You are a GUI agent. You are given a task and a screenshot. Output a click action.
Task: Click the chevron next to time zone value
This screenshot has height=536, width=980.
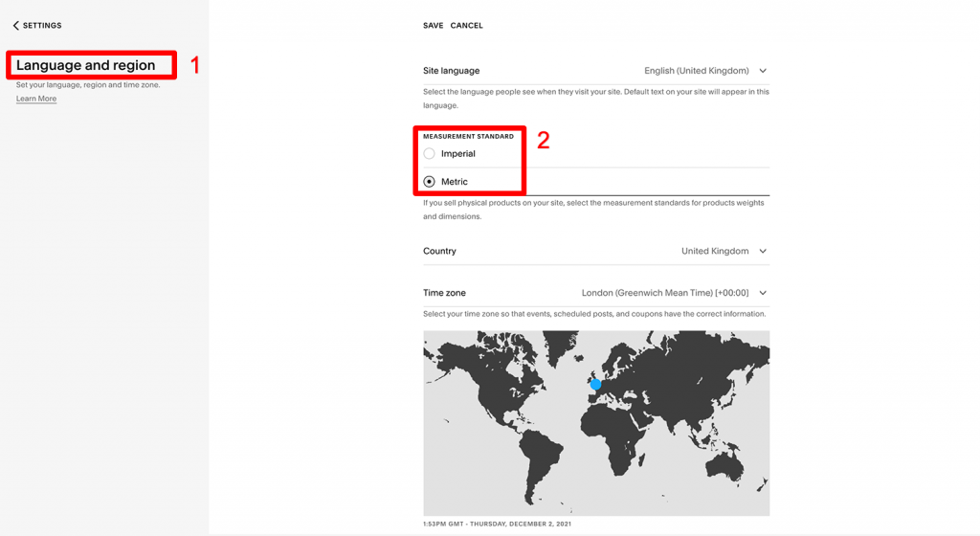(x=763, y=293)
